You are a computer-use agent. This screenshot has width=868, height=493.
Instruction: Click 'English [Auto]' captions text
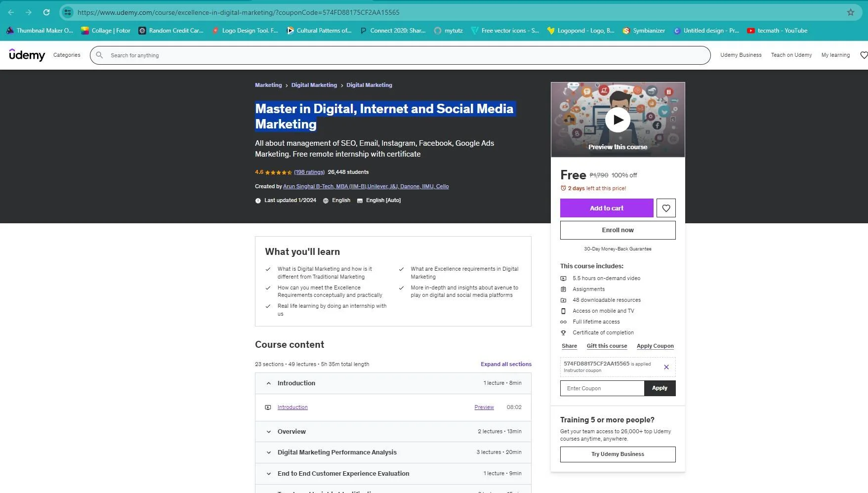pos(383,200)
